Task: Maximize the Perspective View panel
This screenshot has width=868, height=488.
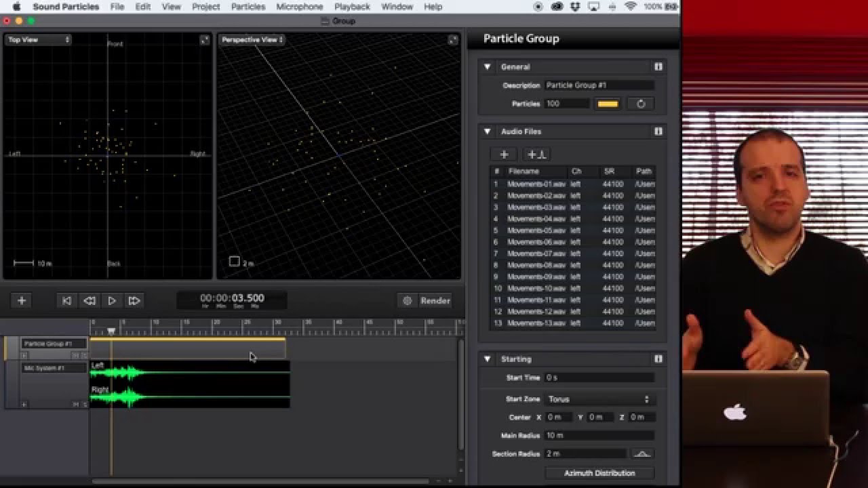Action: pos(453,40)
